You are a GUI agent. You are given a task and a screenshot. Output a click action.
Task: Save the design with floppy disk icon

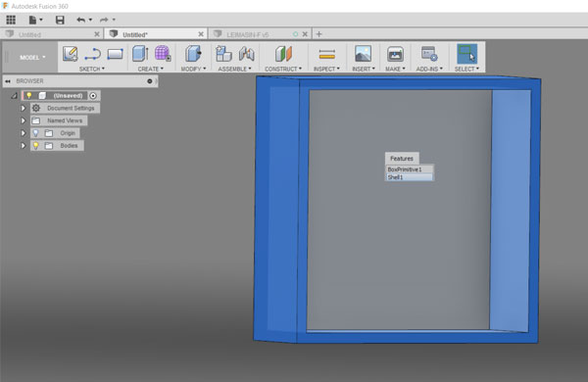(x=60, y=20)
